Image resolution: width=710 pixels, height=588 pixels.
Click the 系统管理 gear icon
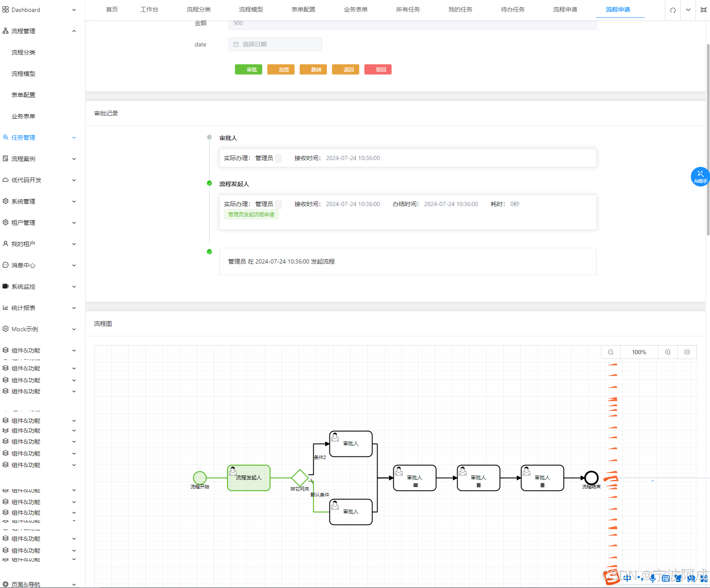6,201
